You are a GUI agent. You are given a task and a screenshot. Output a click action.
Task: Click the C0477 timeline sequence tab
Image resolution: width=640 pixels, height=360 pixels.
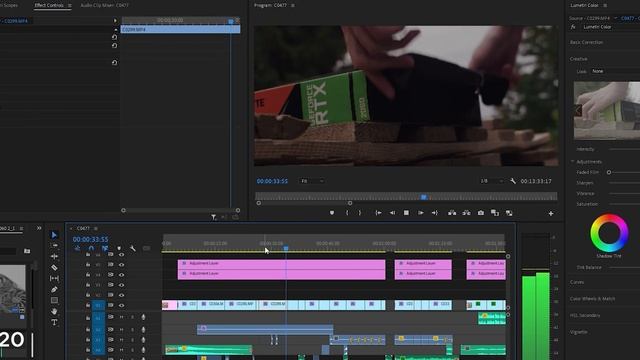[83, 228]
